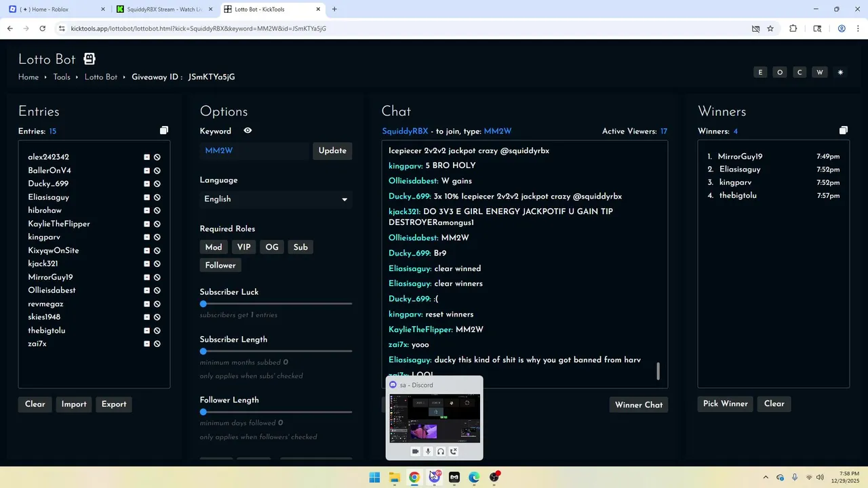868x488 pixels.
Task: Toggle the Sub required role
Action: [x=300, y=247]
